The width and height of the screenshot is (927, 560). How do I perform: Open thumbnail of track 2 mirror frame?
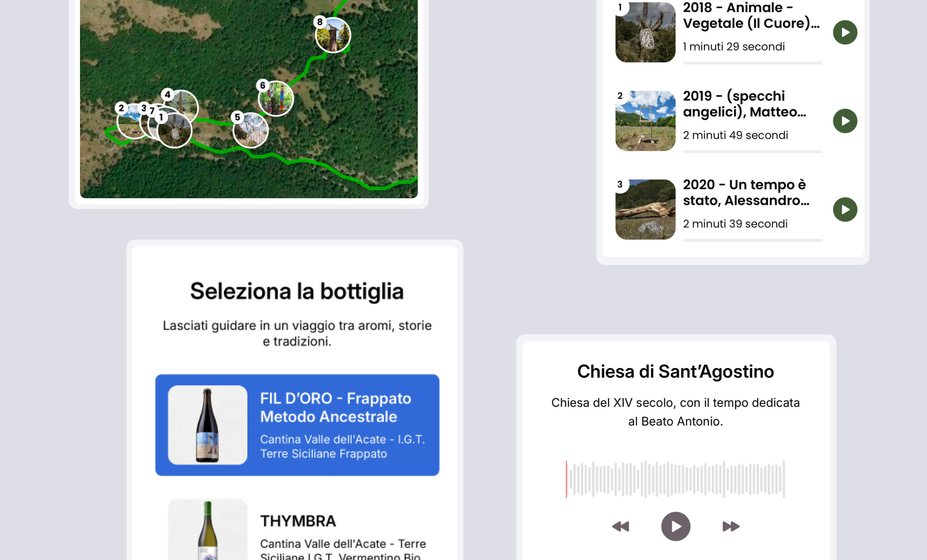point(645,121)
